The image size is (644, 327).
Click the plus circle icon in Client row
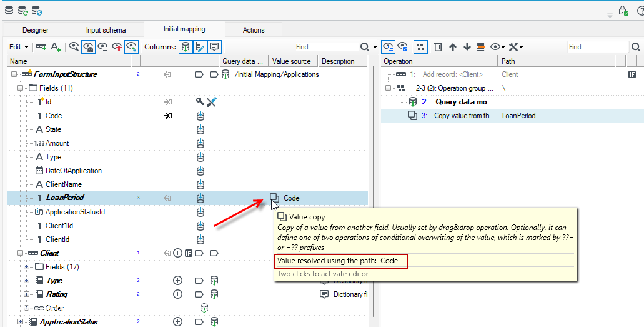pos(177,253)
